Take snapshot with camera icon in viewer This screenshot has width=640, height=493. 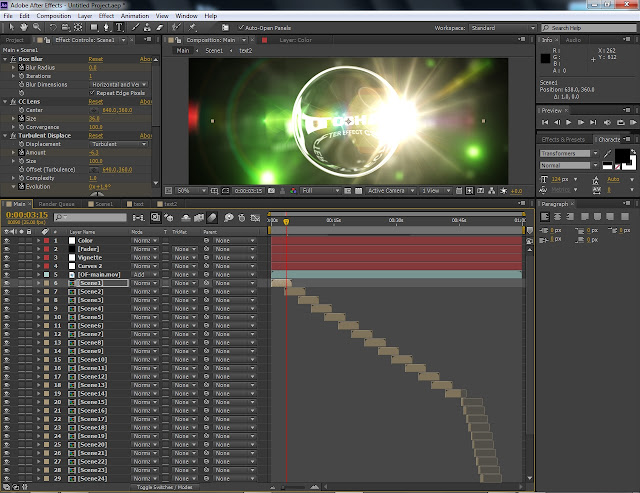271,191
